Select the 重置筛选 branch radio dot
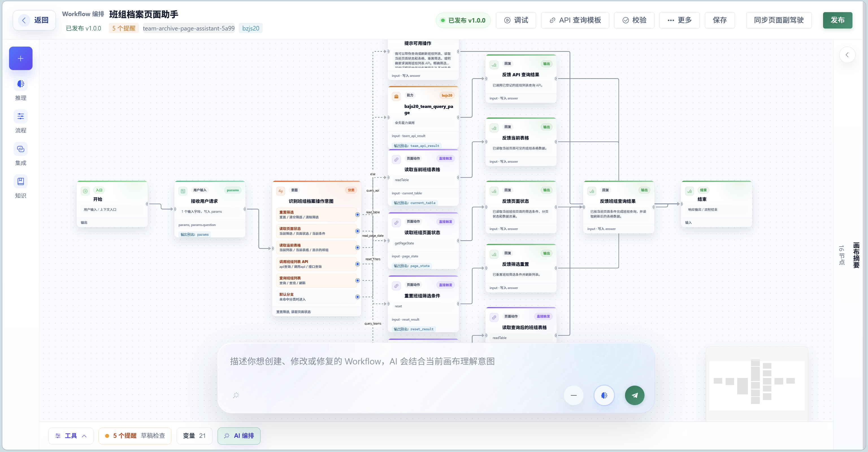This screenshot has width=868, height=452. click(x=357, y=214)
